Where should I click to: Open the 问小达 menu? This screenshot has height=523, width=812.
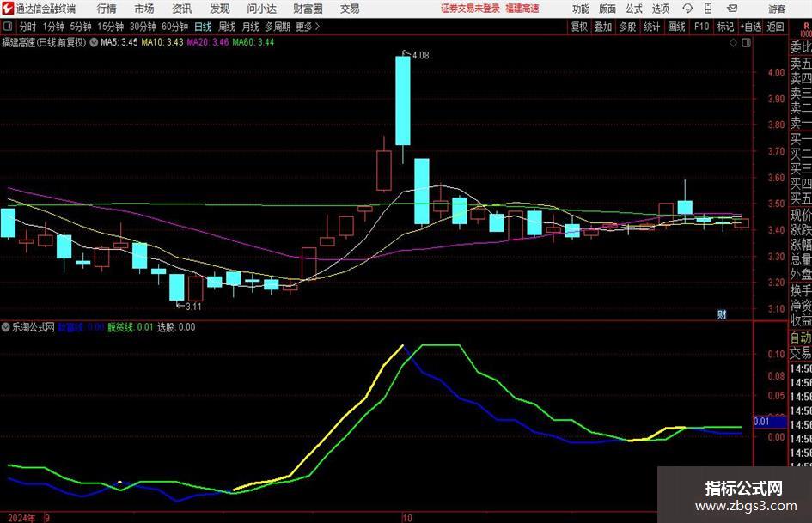pyautogui.click(x=261, y=9)
